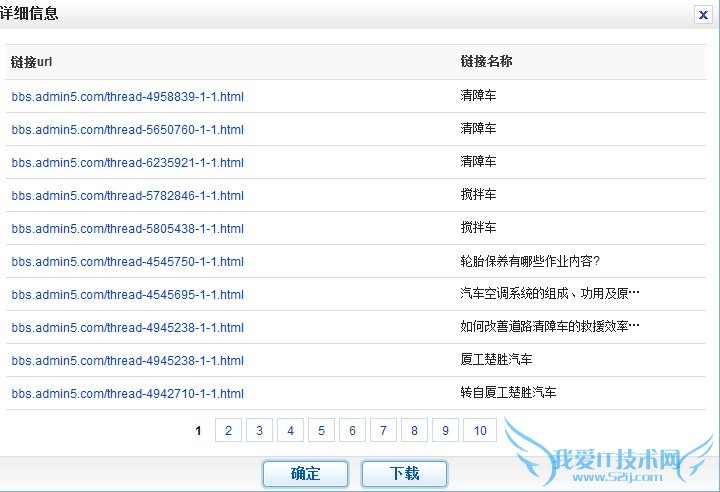Click the 下载 button
This screenshot has height=492, width=720.
404,474
